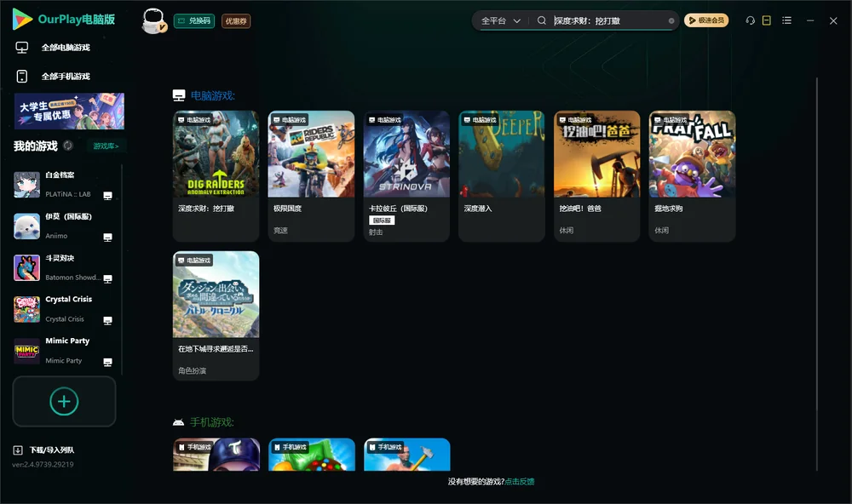The image size is (852, 504).
Task: Open the 全部手机游戏 section
Action: (x=53, y=77)
